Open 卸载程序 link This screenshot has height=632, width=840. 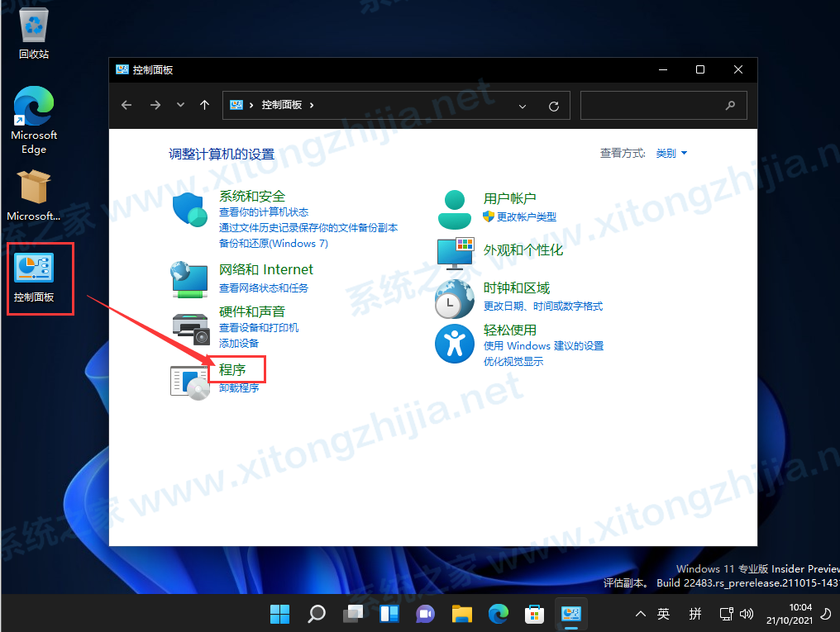tap(239, 387)
